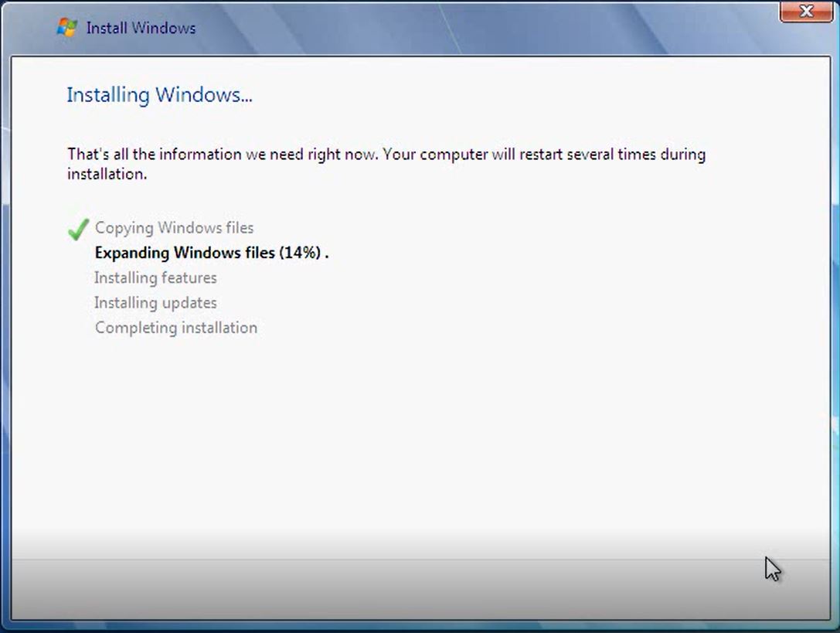Select the Copying Windows files step

[173, 227]
